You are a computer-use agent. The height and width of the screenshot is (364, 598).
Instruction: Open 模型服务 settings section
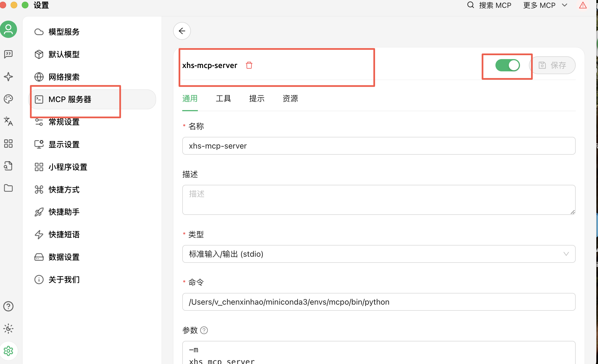point(64,32)
